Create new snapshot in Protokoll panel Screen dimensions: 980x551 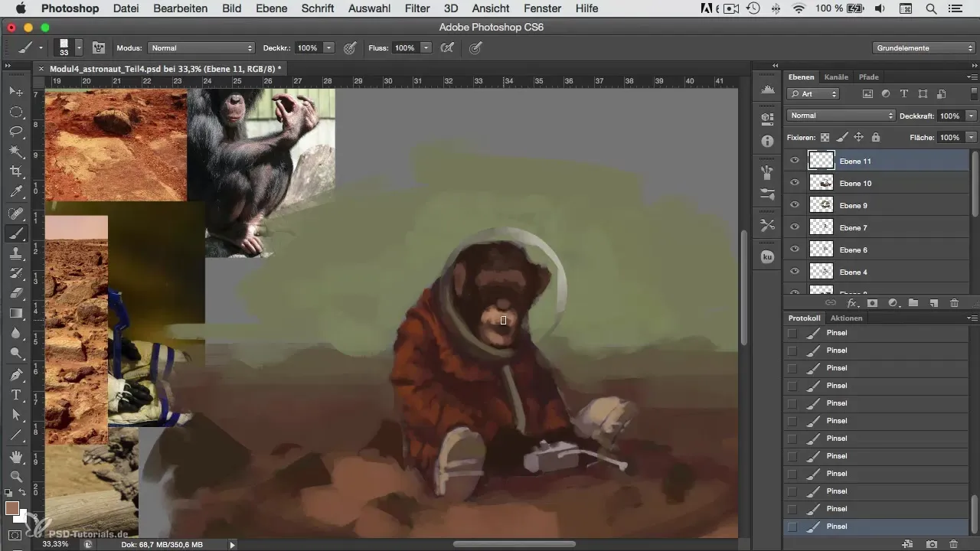click(x=932, y=544)
